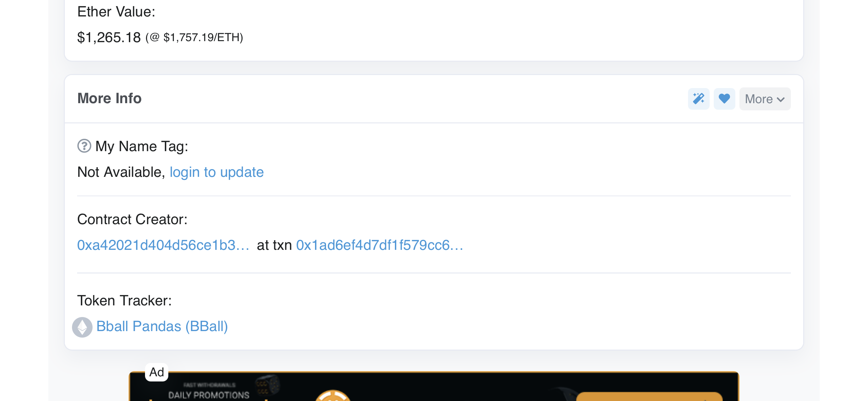Click the Token Tracker label
868x401 pixels.
point(124,301)
